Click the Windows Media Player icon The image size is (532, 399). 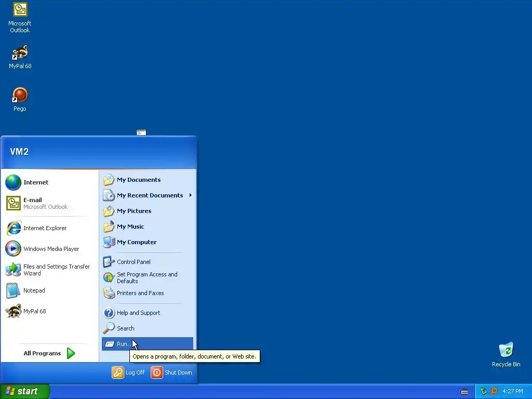coord(13,249)
